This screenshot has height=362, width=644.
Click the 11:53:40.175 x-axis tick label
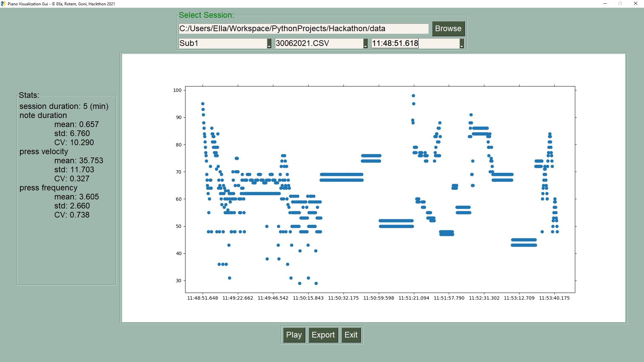click(554, 298)
